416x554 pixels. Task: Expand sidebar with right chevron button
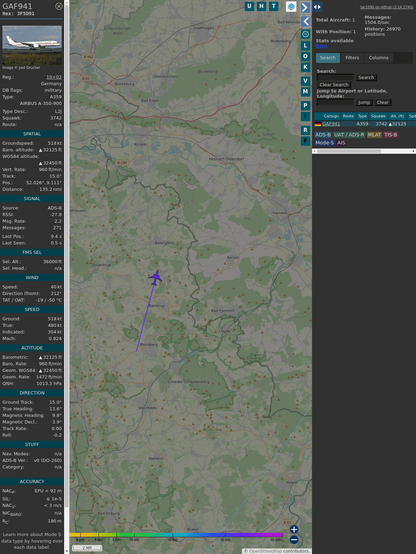click(x=305, y=7)
